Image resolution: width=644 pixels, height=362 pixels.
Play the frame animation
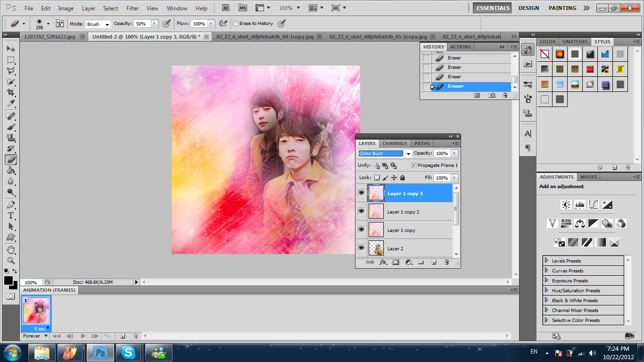(x=83, y=336)
